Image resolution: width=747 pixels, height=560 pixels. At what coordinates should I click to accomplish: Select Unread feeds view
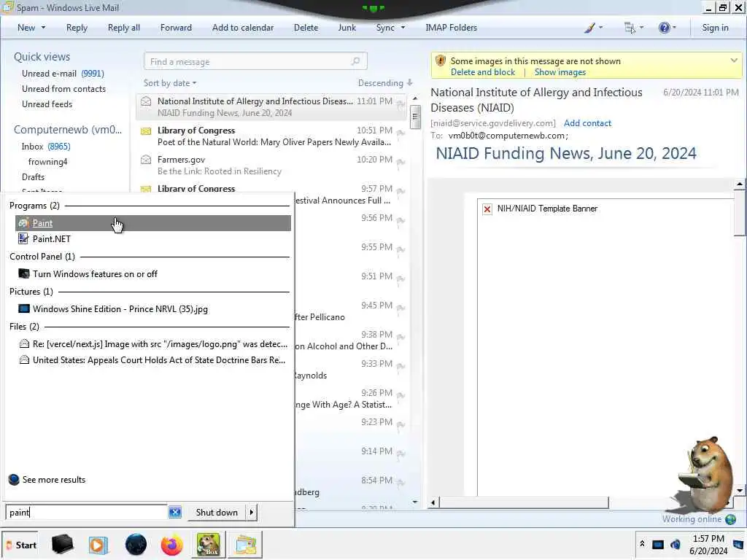[x=47, y=104]
